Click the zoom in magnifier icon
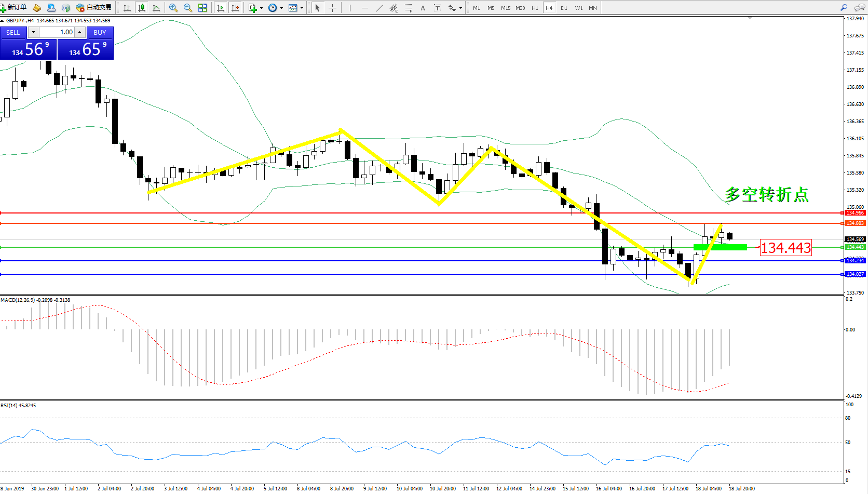Image resolution: width=868 pixels, height=494 pixels. point(173,8)
